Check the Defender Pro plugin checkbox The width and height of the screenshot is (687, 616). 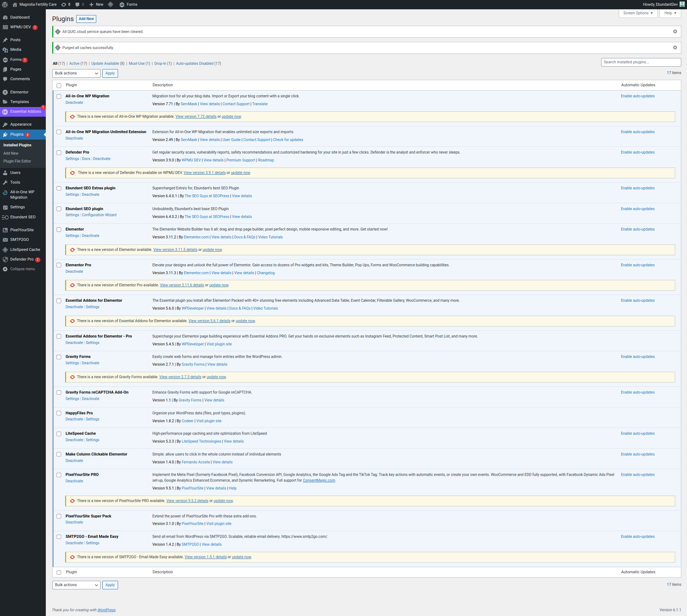pyautogui.click(x=59, y=153)
